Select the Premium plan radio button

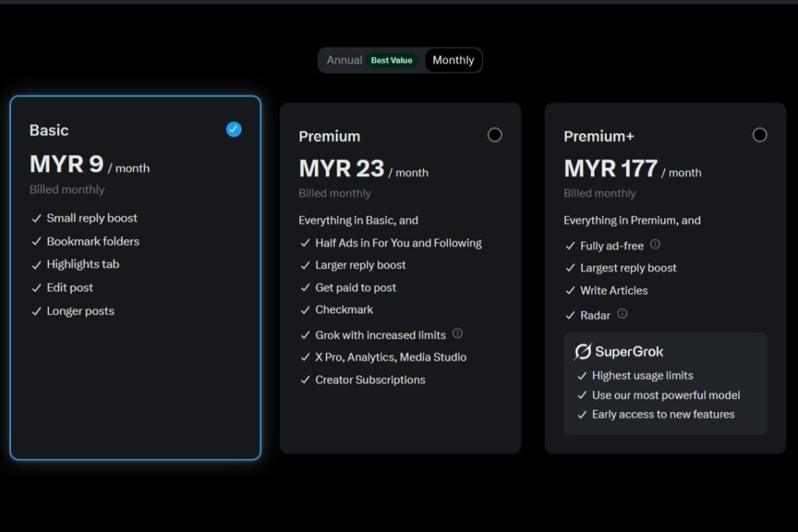(495, 135)
